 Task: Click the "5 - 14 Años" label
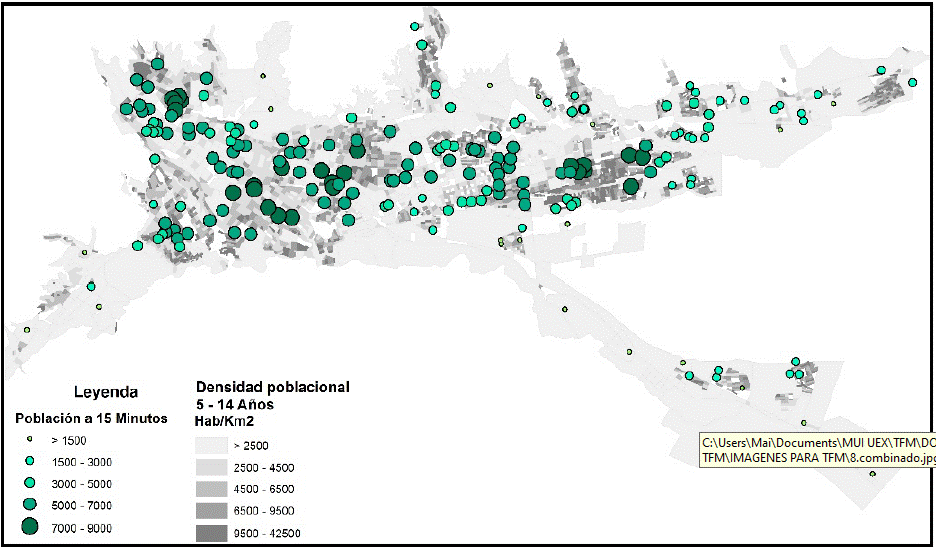tap(234, 405)
